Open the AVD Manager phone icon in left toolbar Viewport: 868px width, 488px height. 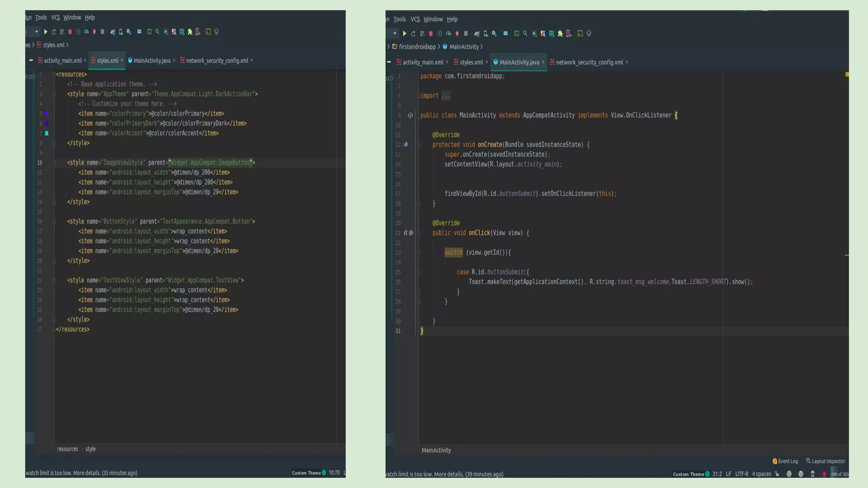pos(121,32)
